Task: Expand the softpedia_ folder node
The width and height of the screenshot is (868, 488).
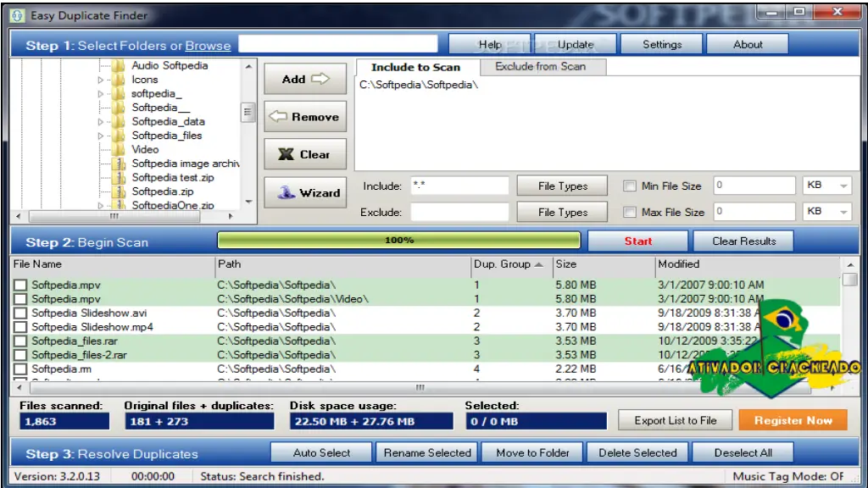Action: (100, 93)
